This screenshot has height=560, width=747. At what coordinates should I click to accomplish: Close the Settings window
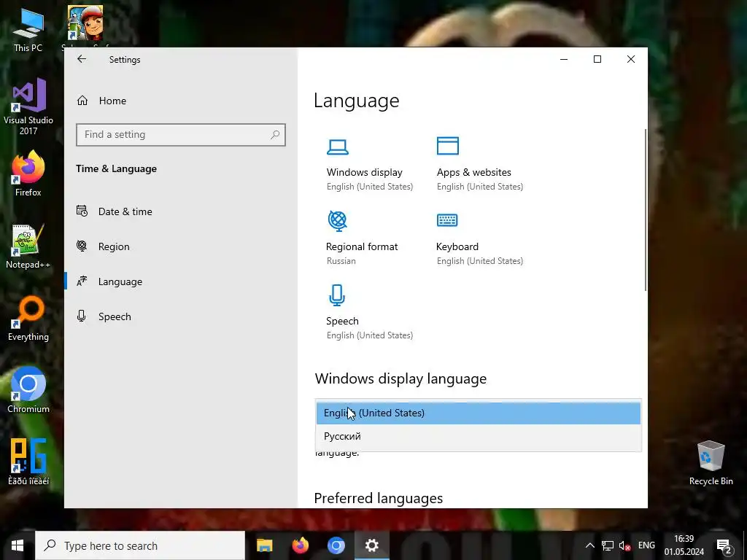pyautogui.click(x=631, y=59)
